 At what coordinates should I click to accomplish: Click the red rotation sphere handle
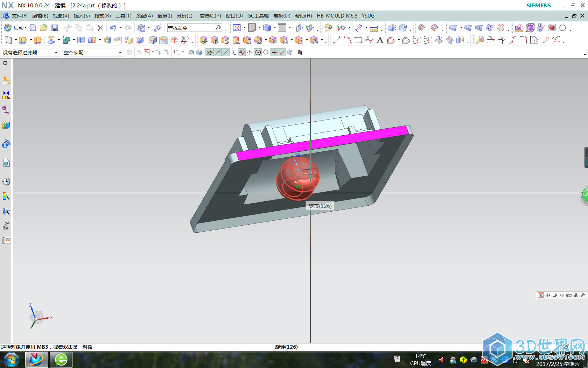coord(298,178)
